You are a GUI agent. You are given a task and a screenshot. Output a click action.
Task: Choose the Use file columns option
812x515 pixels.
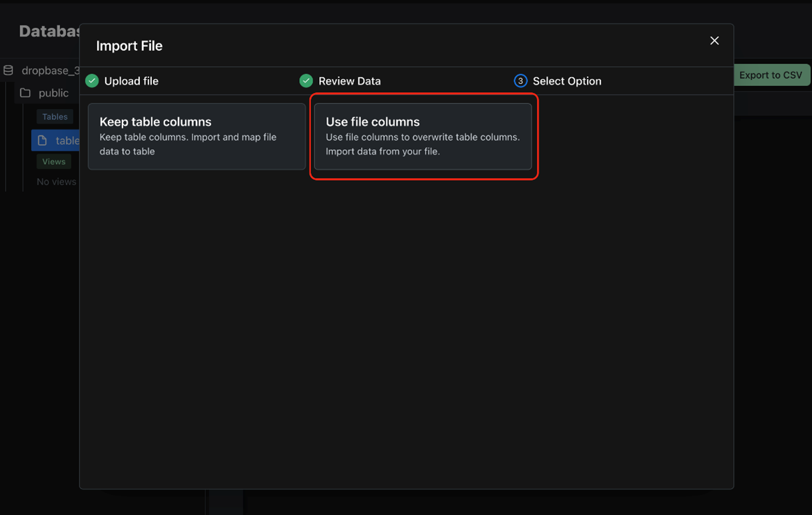tap(422, 136)
